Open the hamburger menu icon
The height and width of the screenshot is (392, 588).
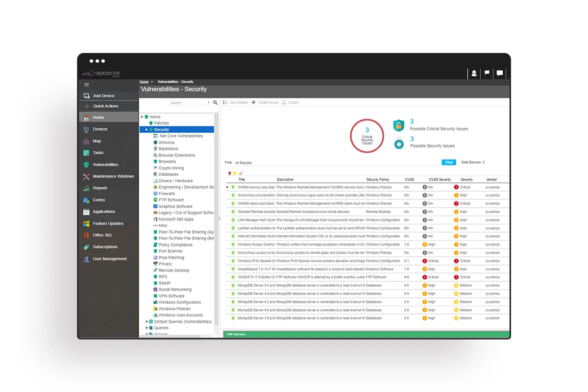pos(87,85)
